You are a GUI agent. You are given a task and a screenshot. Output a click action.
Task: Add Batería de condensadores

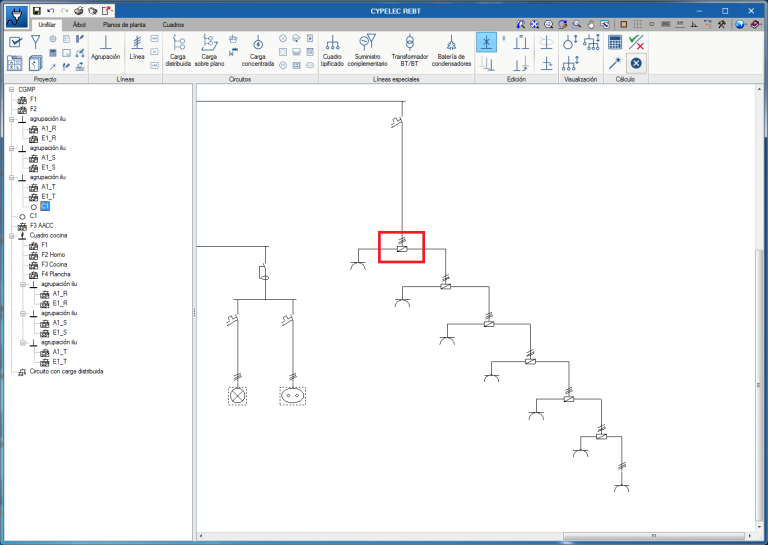[x=451, y=51]
